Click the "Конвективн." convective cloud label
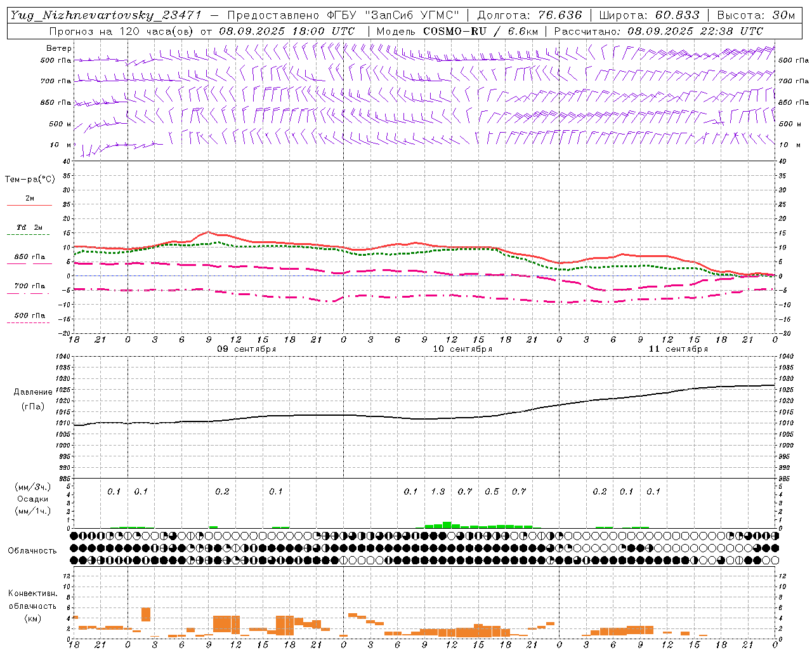812x650 pixels. [32, 594]
